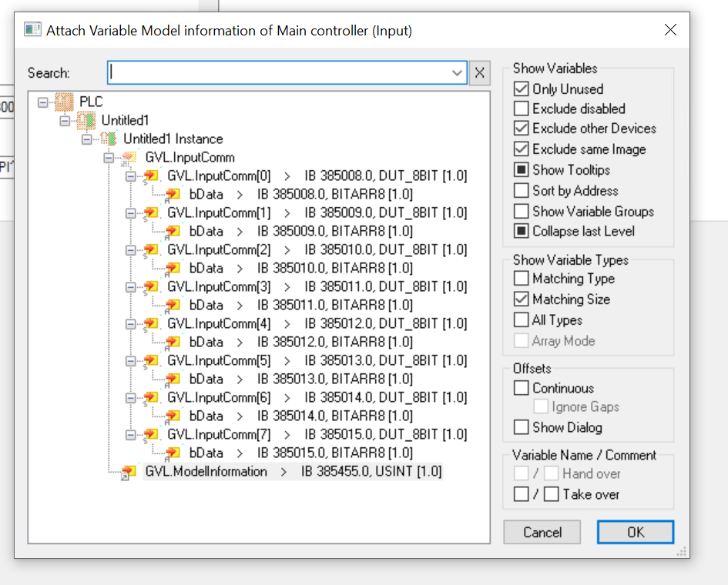Click the GVL.InputComm[7] input variable icon
Image resolution: width=728 pixels, height=585 pixels.
pos(150,435)
